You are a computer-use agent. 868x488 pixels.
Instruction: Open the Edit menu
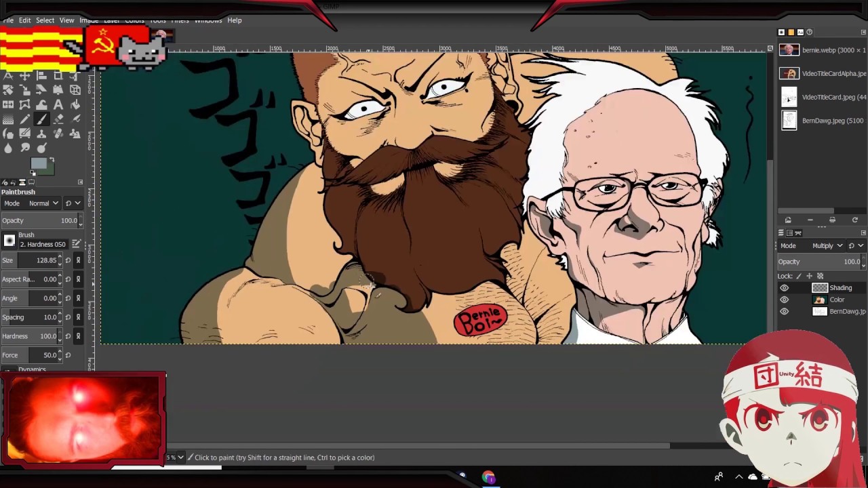pos(24,20)
